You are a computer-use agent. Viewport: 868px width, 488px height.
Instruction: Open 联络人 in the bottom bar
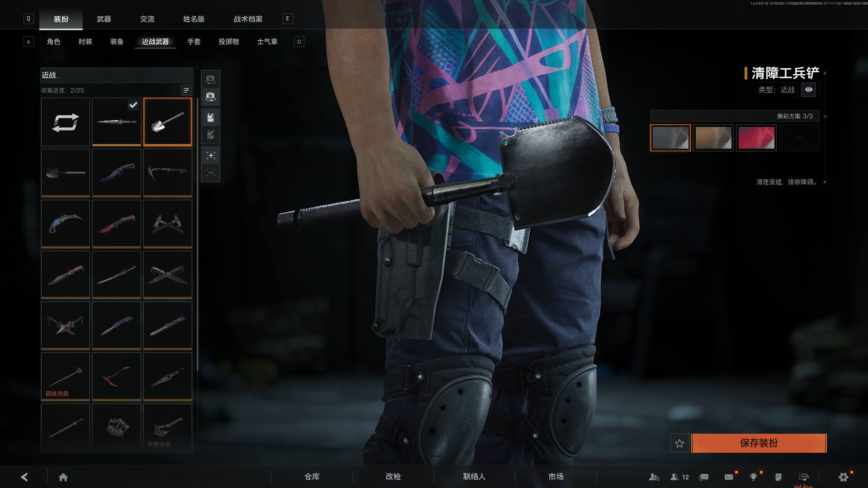click(x=474, y=477)
